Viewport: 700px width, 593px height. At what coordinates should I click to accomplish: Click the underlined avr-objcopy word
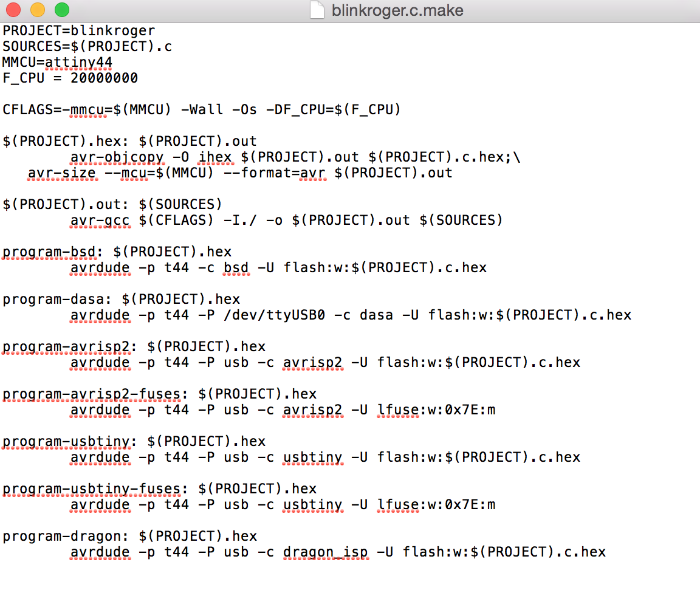click(117, 157)
